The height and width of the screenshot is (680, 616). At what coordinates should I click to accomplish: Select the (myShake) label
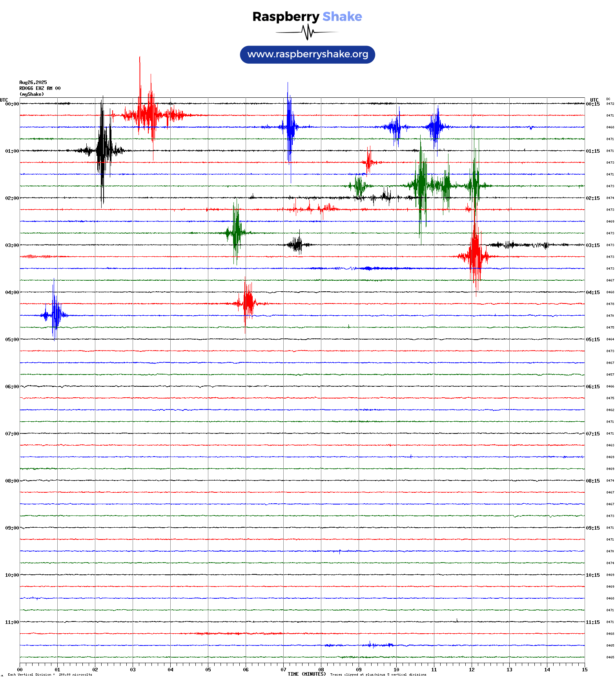[31, 94]
